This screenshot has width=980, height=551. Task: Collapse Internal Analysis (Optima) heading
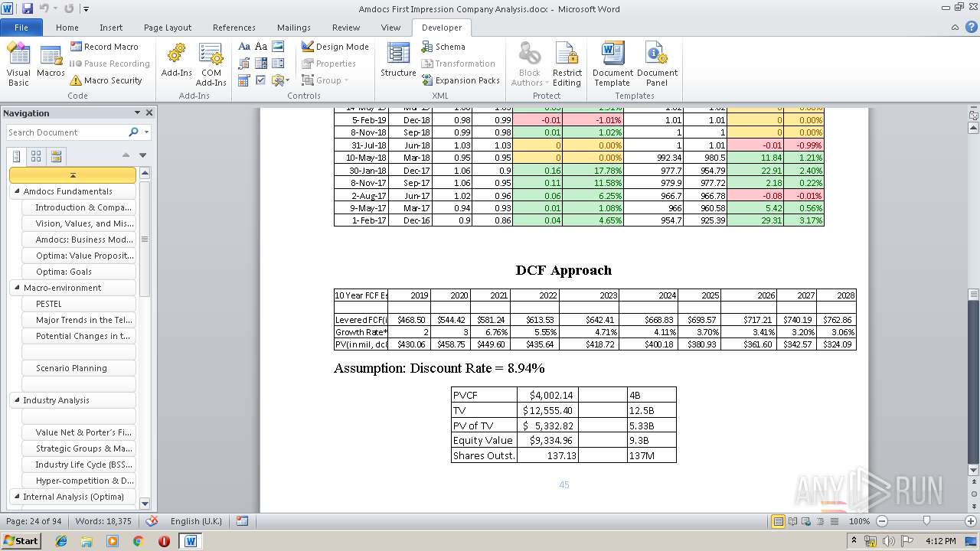(17, 497)
